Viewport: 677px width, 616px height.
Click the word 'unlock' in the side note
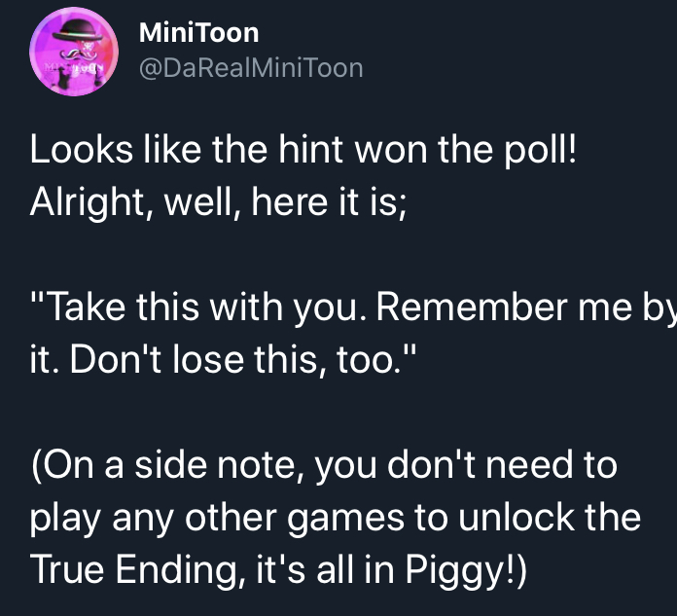click(x=517, y=517)
